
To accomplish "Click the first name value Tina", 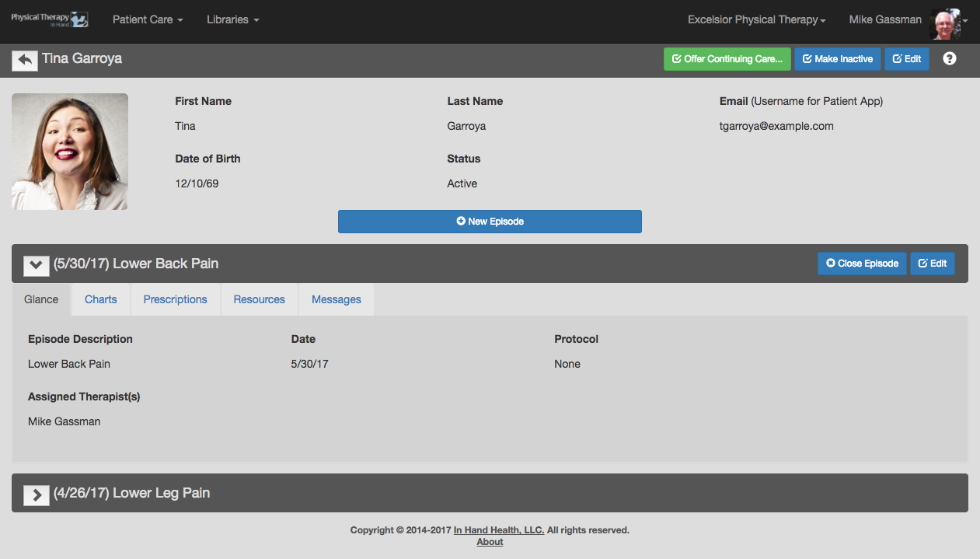I will point(185,126).
